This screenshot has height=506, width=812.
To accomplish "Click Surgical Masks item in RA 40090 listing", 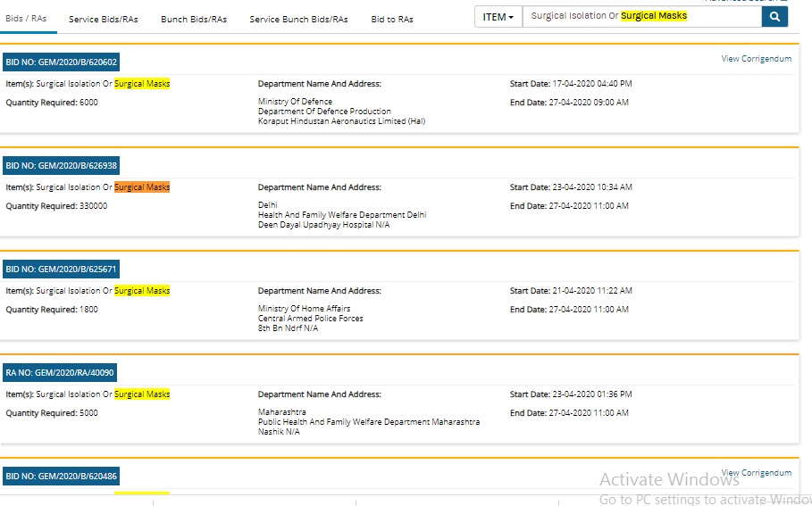I will point(142,394).
